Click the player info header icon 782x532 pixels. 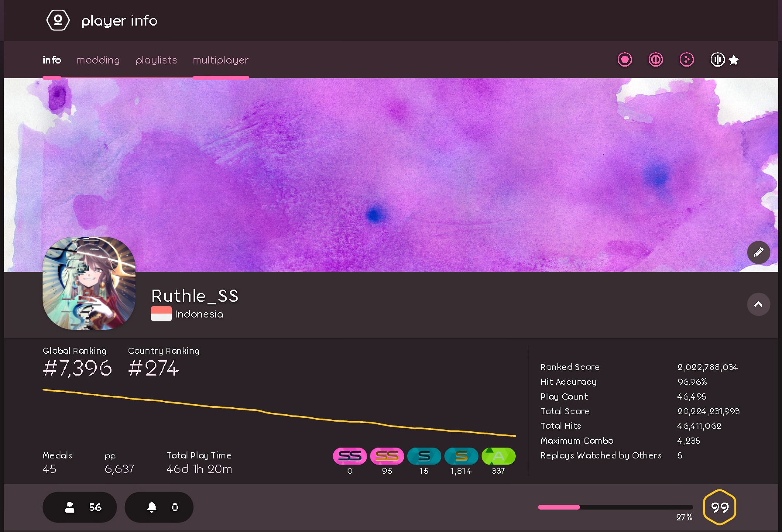coord(58,20)
